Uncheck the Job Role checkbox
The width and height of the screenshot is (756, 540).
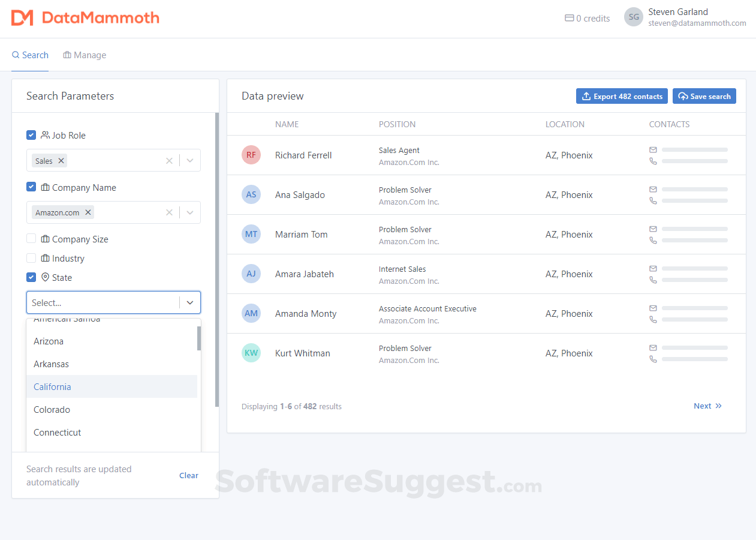point(31,135)
